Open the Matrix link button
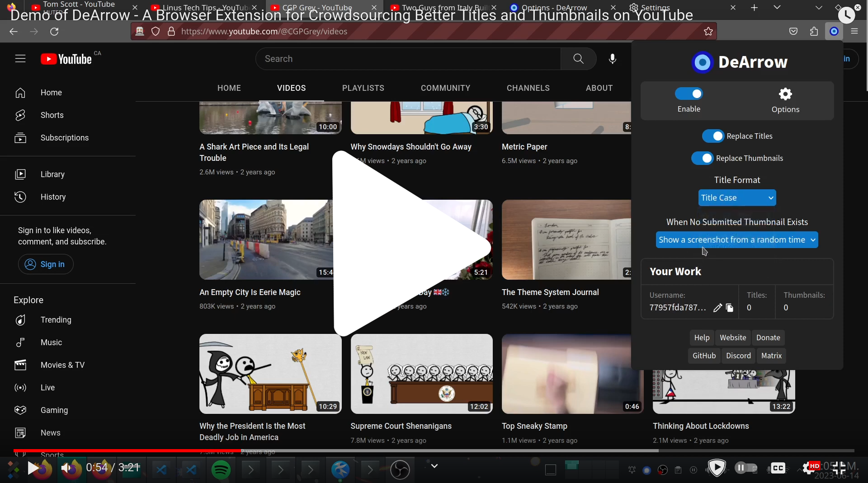 click(771, 356)
